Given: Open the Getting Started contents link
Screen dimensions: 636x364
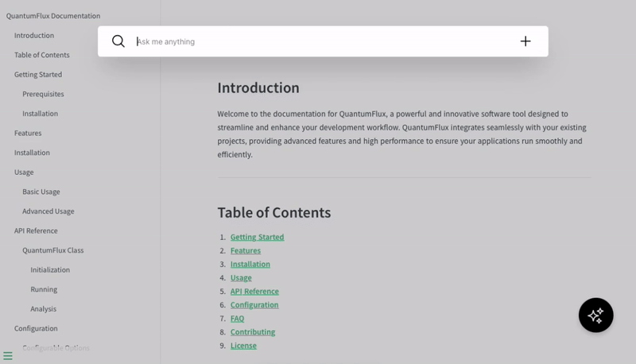Looking at the screenshot, I should click(x=257, y=237).
